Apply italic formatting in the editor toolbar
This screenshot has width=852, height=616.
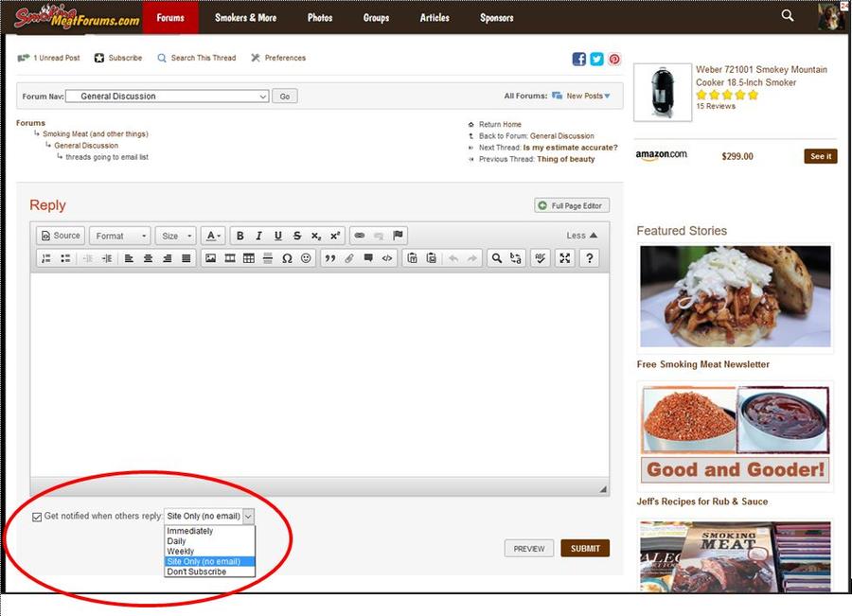pyautogui.click(x=258, y=236)
